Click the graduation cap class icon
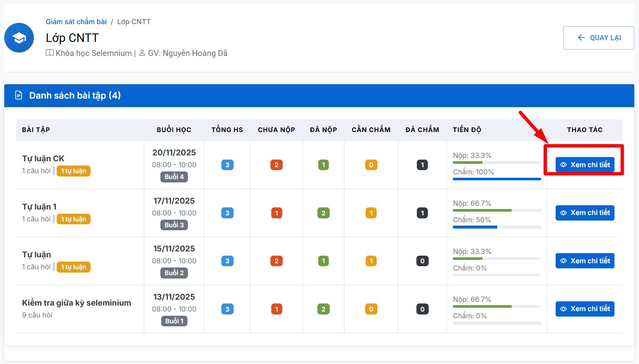 19,38
